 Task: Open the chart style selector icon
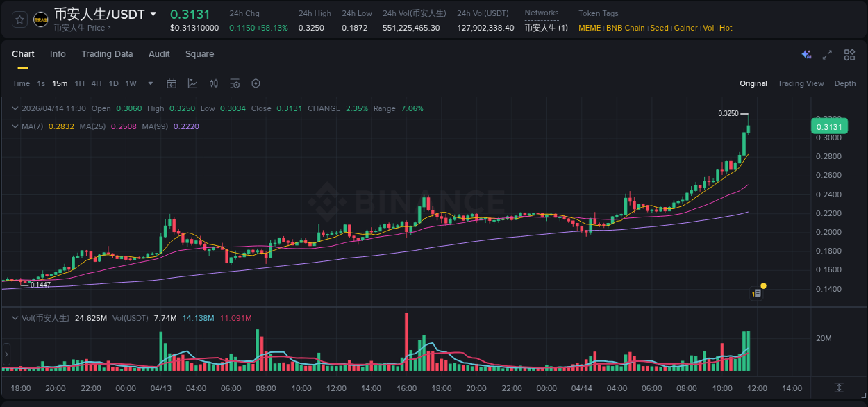tap(192, 83)
